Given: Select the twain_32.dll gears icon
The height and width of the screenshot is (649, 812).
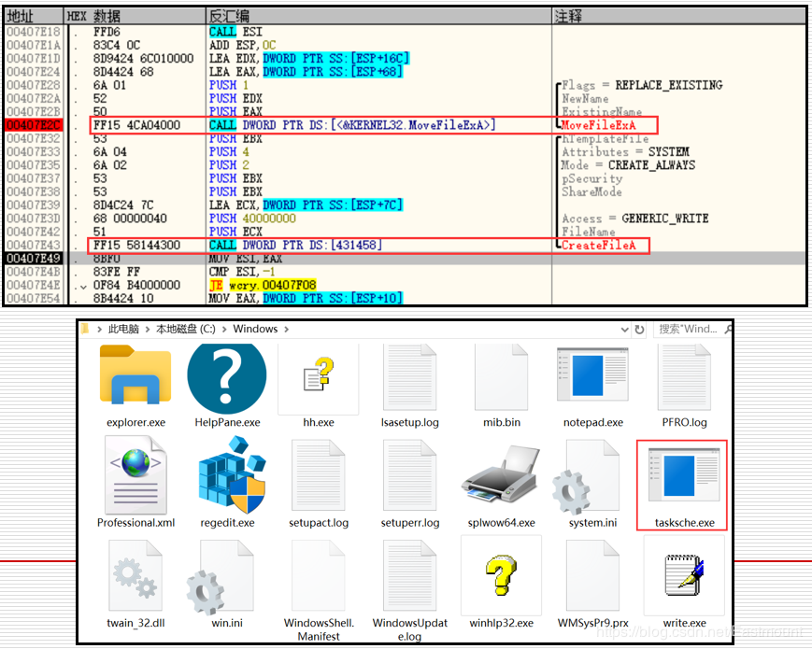Looking at the screenshot, I should click(x=135, y=574).
